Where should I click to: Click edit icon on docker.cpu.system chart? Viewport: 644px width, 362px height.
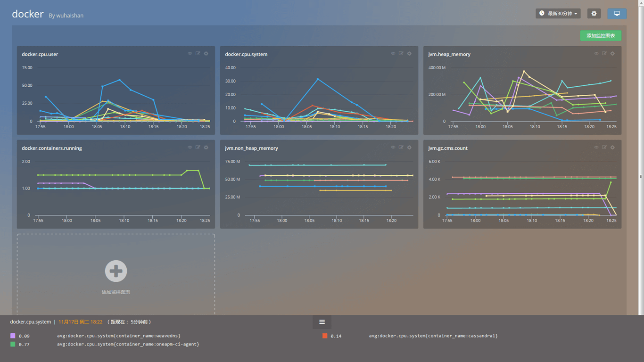[x=401, y=54]
